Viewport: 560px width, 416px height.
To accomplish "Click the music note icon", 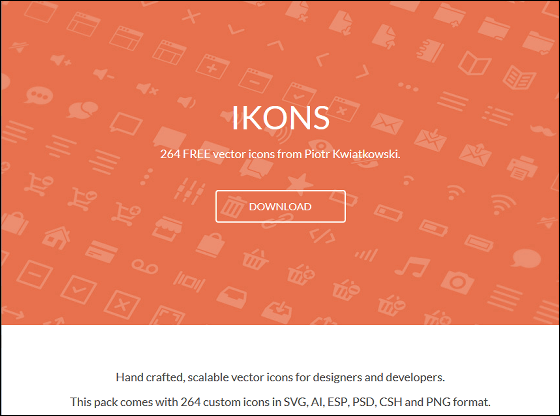I will coord(412,267).
